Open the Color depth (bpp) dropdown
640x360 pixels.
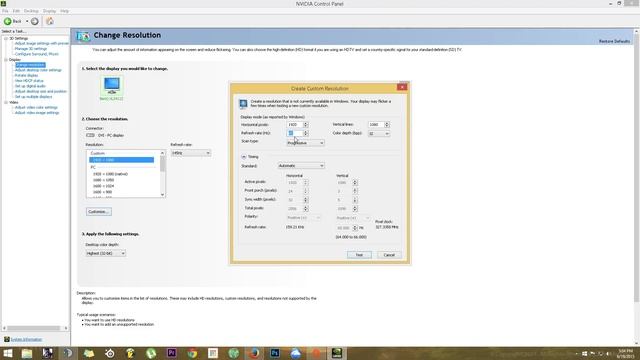(x=379, y=133)
